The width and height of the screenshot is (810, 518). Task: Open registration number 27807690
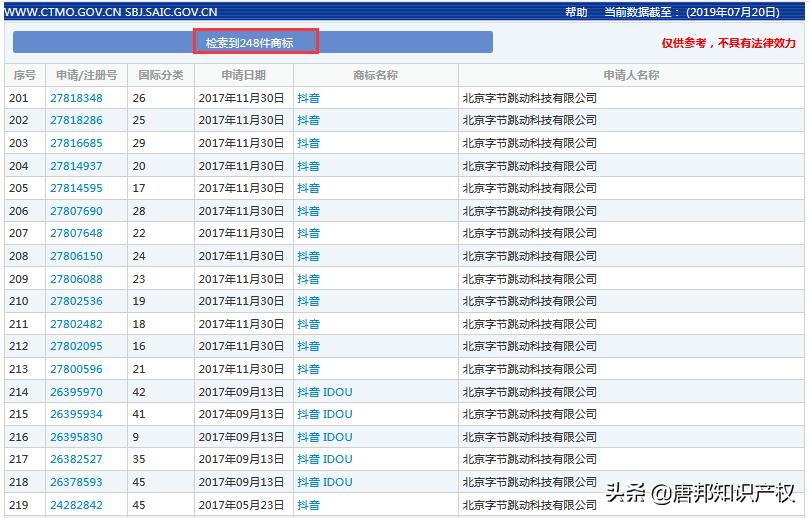(x=76, y=211)
